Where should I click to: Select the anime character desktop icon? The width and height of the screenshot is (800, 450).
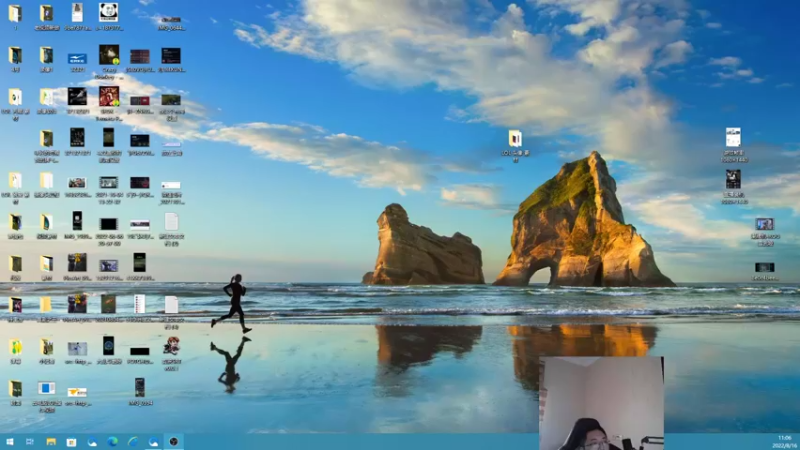pos(171,346)
